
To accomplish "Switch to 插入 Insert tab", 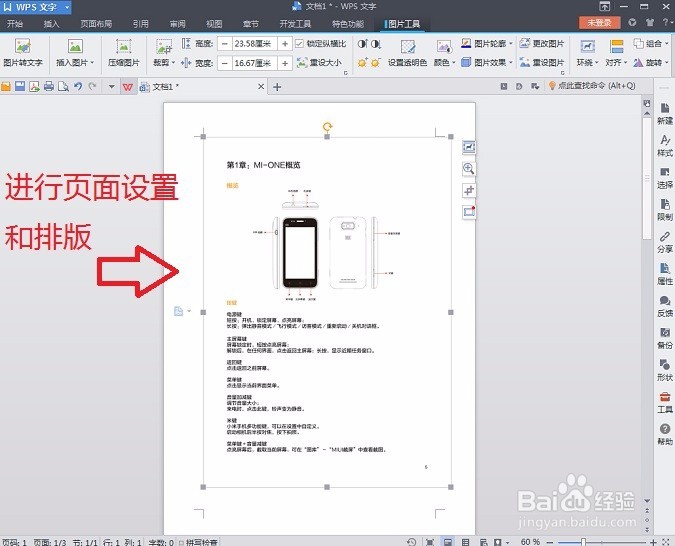I will pyautogui.click(x=51, y=24).
